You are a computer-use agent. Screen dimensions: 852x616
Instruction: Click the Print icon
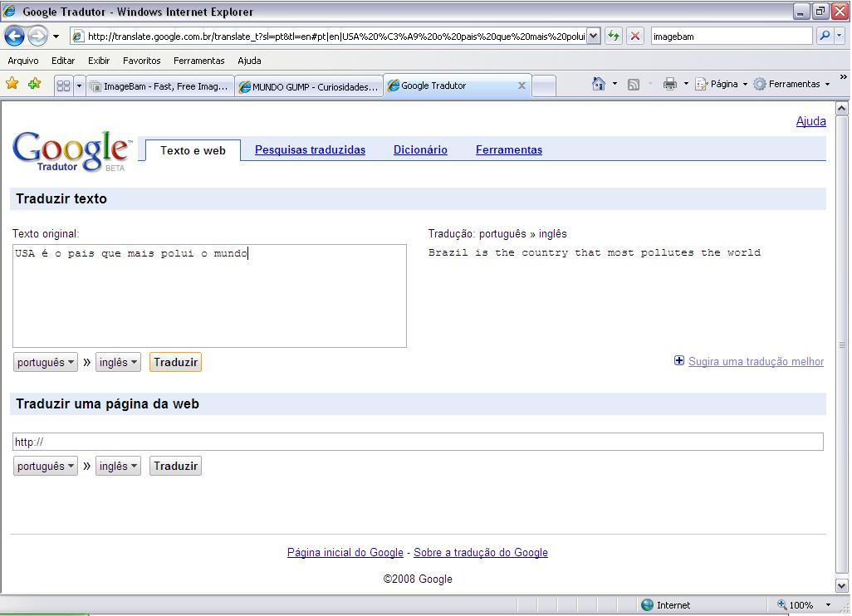[x=670, y=84]
